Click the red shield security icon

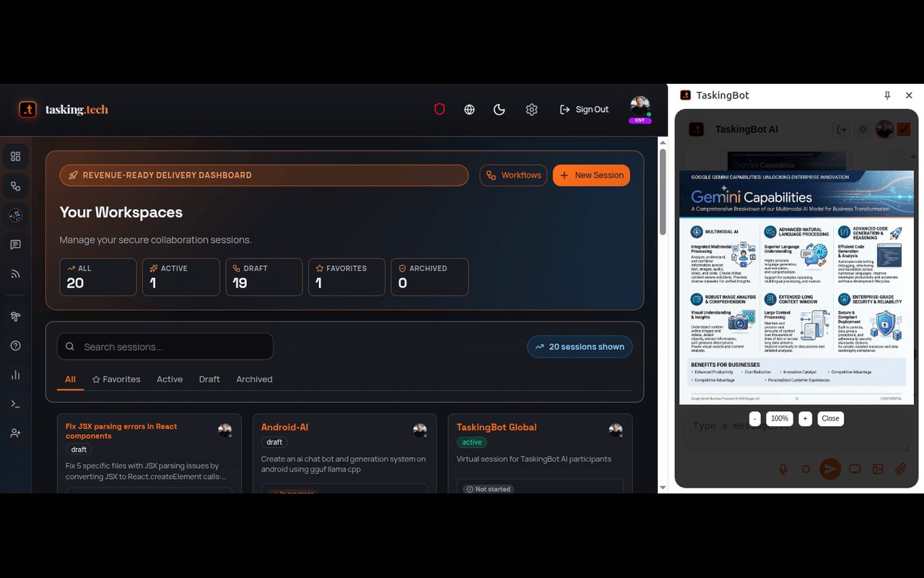tap(440, 109)
